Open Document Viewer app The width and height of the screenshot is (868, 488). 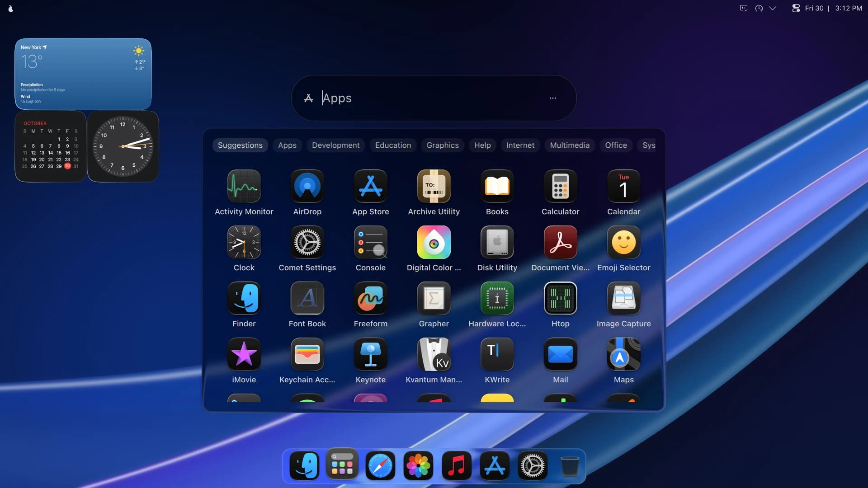[561, 242]
